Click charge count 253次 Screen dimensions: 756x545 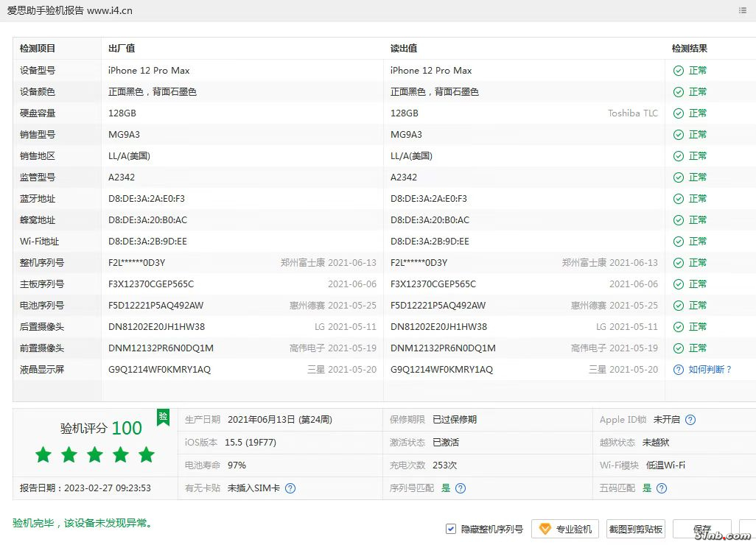point(444,465)
